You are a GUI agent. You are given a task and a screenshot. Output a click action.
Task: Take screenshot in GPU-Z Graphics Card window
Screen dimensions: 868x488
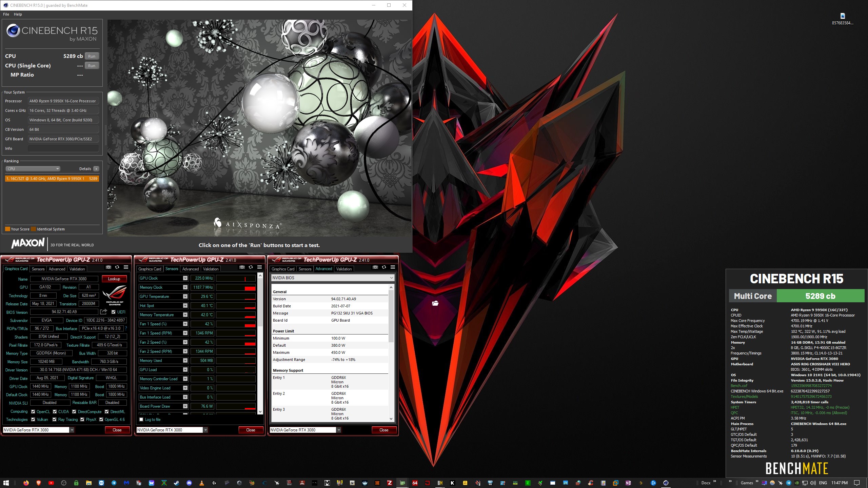[108, 267]
